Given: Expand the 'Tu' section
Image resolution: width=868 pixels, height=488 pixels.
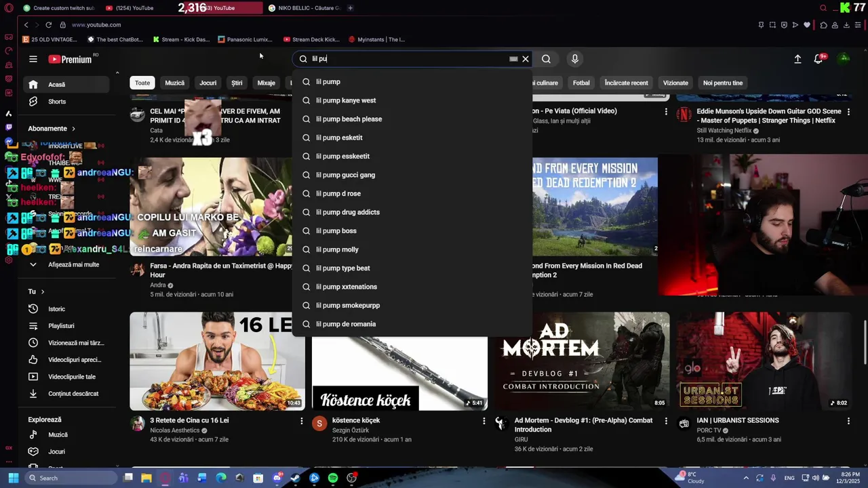Looking at the screenshot, I should pos(37,291).
